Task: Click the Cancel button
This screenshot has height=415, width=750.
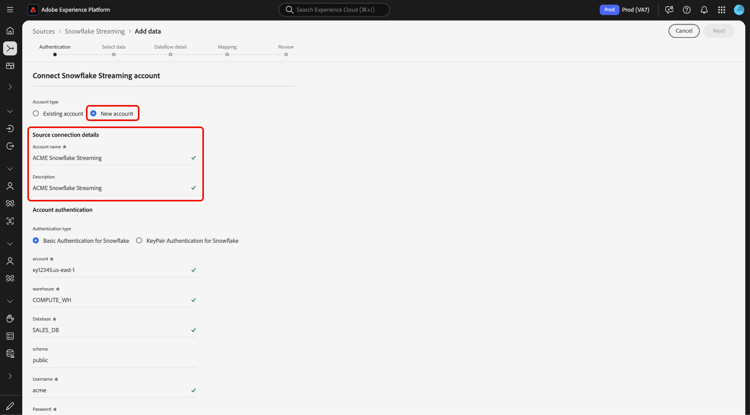Action: pyautogui.click(x=684, y=31)
